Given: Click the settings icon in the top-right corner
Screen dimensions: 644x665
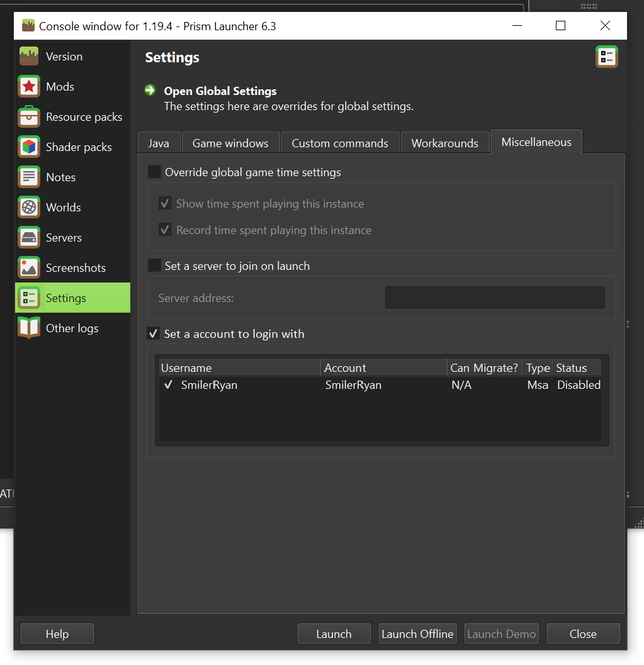Looking at the screenshot, I should tap(606, 56).
